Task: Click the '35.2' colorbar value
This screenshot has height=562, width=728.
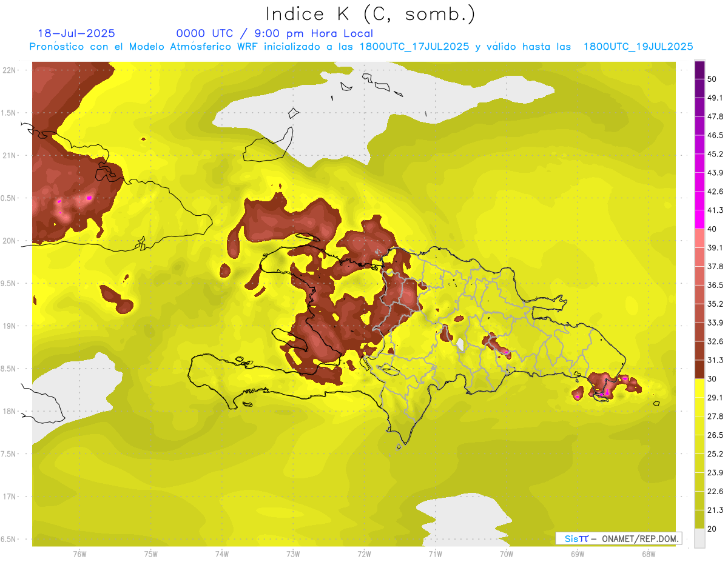Action: tap(715, 304)
